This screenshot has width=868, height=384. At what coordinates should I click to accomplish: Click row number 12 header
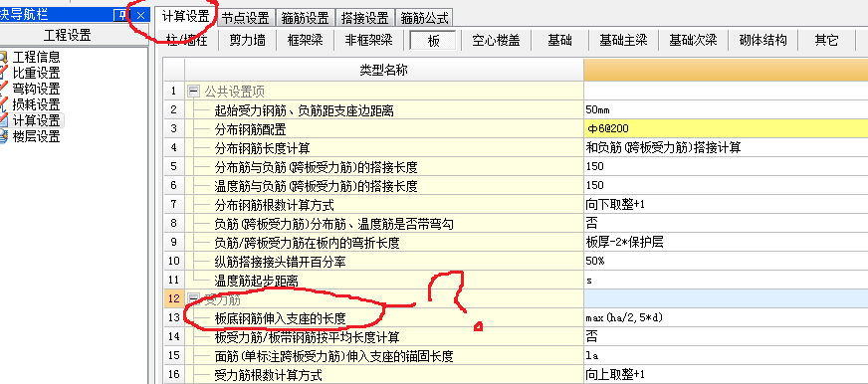[174, 299]
